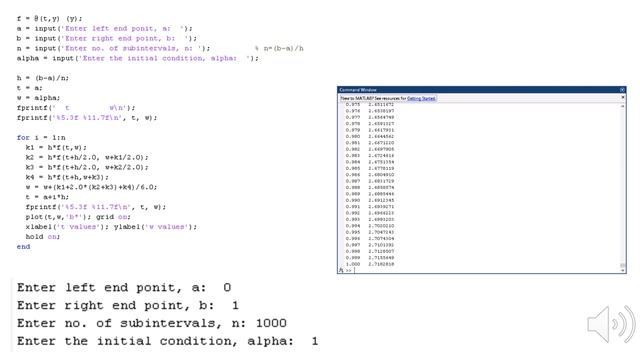
Task: Click the 'Enter the initial condition, alpha: 1' line
Action: tap(167, 341)
